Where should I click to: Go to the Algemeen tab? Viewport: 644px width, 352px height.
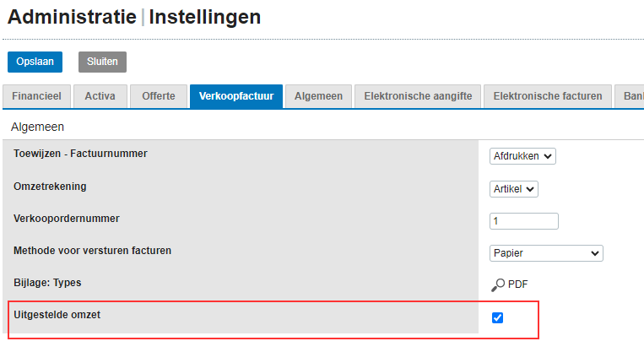318,96
